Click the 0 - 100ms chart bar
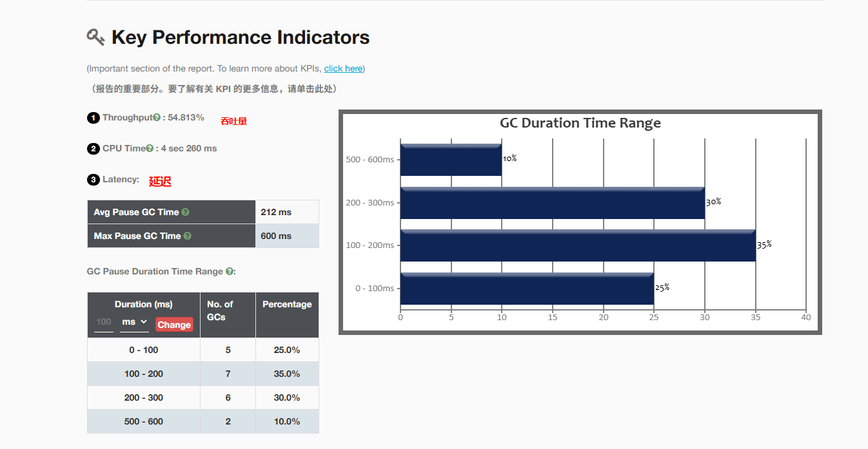The width and height of the screenshot is (868, 449). point(527,289)
